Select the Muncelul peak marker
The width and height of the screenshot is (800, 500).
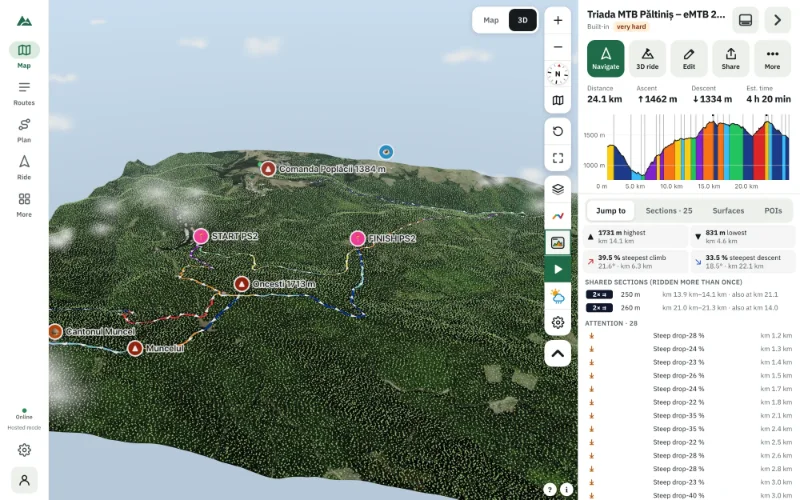(135, 348)
